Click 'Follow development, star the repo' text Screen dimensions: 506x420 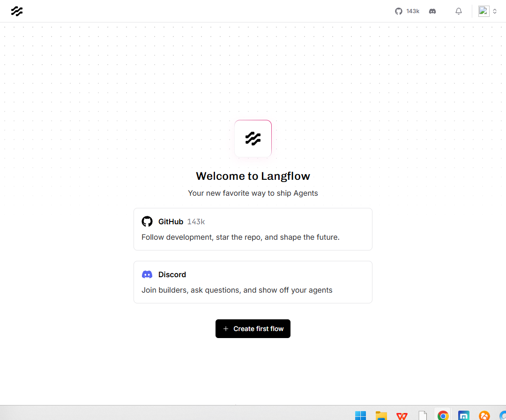(x=240, y=237)
